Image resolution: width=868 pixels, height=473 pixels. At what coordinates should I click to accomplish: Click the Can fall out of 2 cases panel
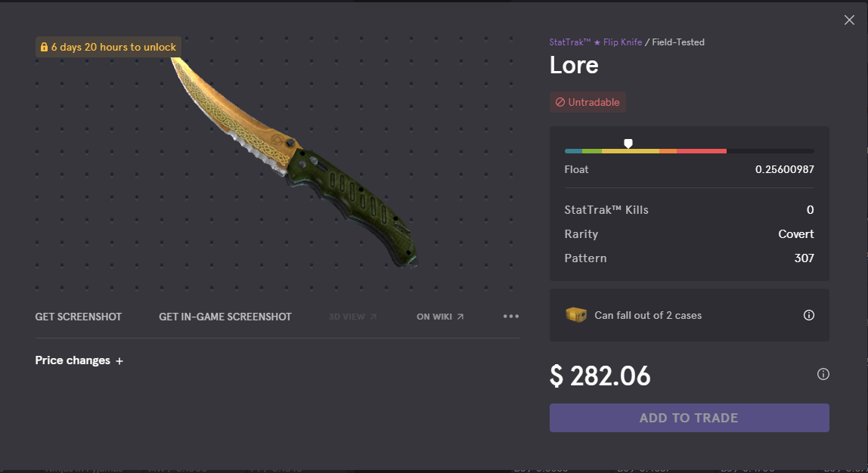coord(690,315)
